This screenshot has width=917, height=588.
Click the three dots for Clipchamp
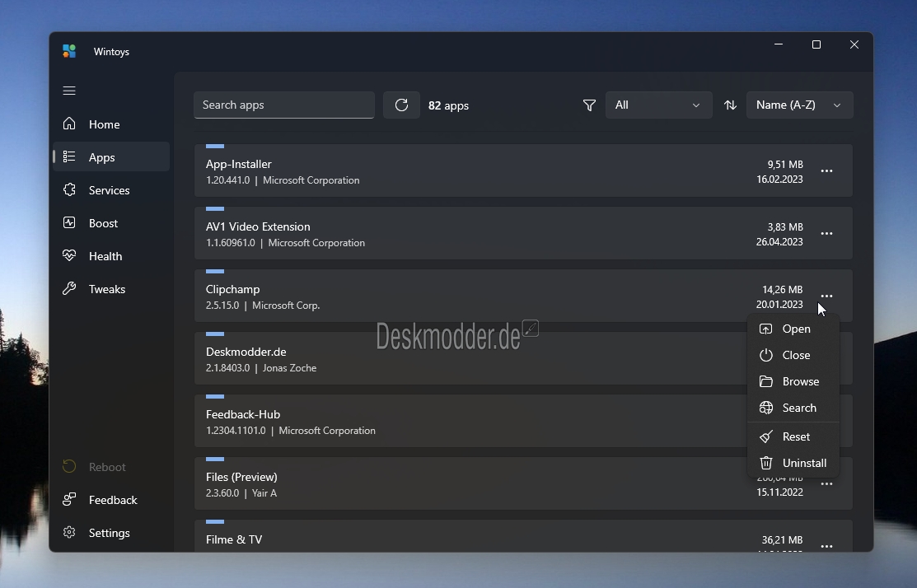point(826,296)
